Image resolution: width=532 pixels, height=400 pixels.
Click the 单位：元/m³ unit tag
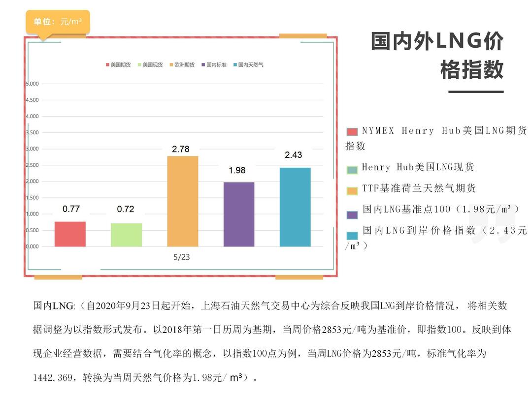(58, 22)
